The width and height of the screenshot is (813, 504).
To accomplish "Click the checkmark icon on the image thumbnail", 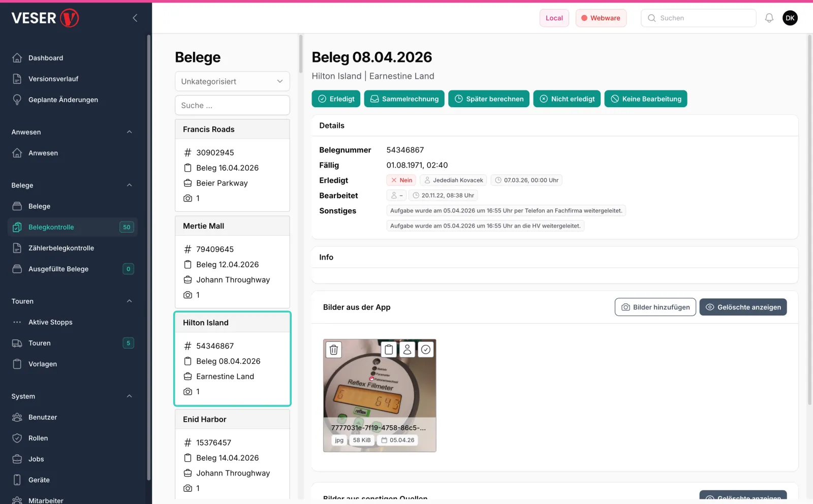I will 426,350.
